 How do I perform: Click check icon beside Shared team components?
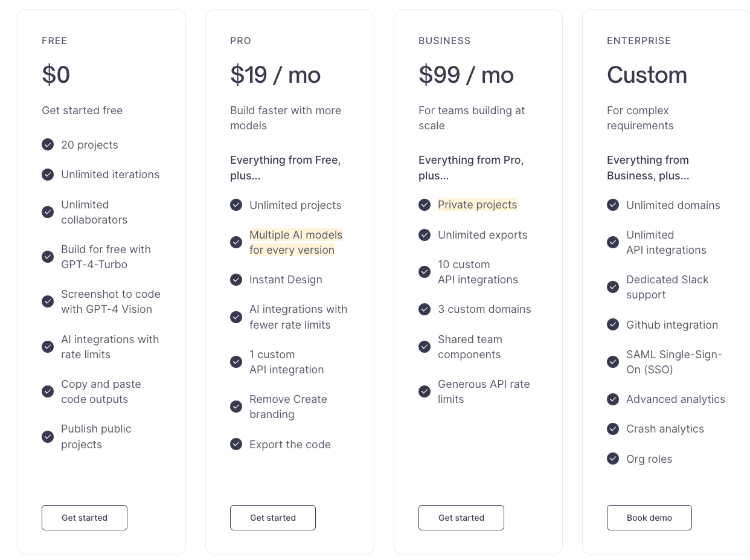(425, 347)
